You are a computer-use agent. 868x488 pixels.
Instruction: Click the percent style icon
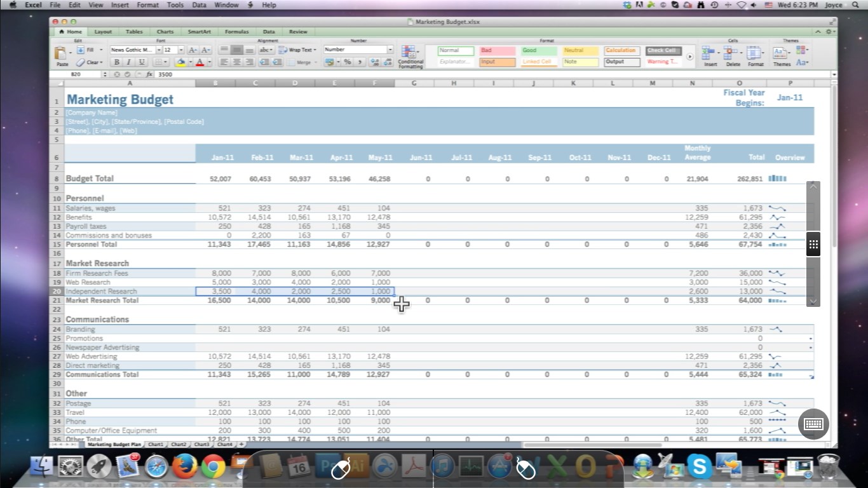click(x=348, y=62)
